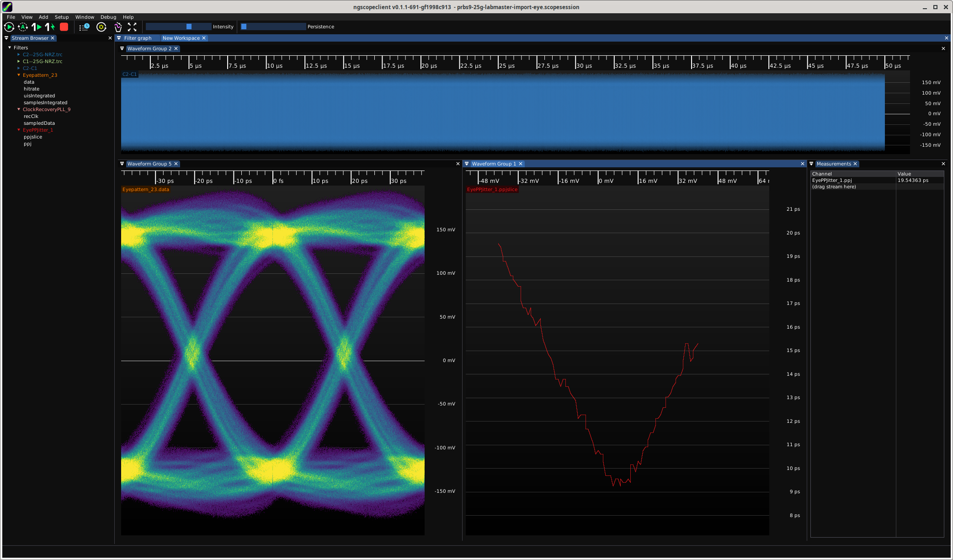Clear persistence with the trash waveform icon

pyautogui.click(x=118, y=27)
